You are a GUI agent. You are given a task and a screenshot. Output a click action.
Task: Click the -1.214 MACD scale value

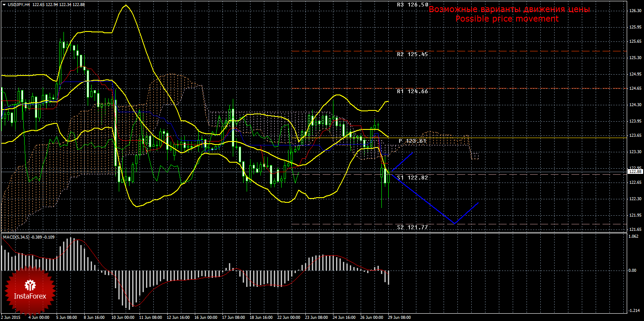pyautogui.click(x=634, y=310)
